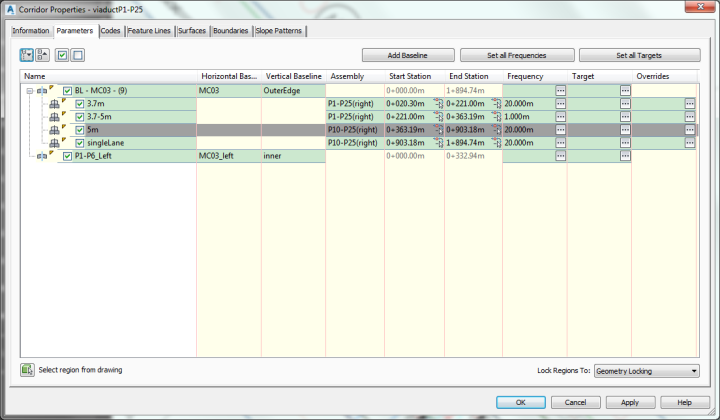Pick end station for singleLane region
Image resolution: width=720 pixels, height=420 pixels.
pos(497,143)
